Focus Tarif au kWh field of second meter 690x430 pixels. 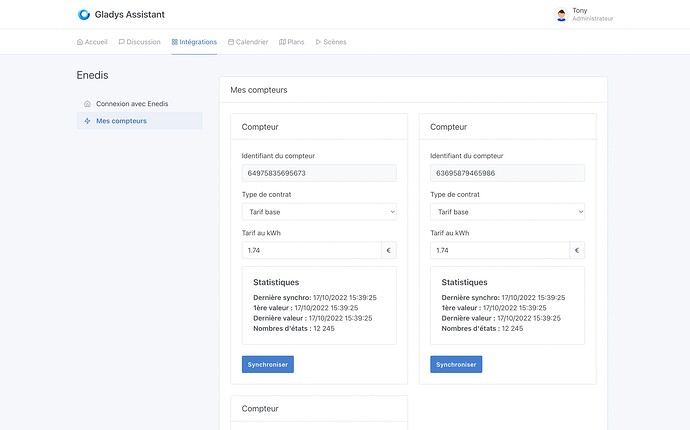499,250
